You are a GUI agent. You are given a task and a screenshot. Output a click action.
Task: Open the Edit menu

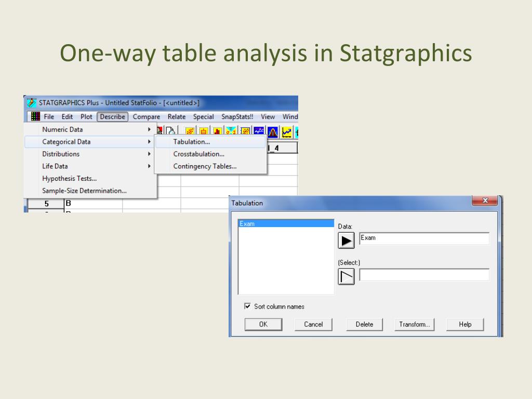point(67,117)
